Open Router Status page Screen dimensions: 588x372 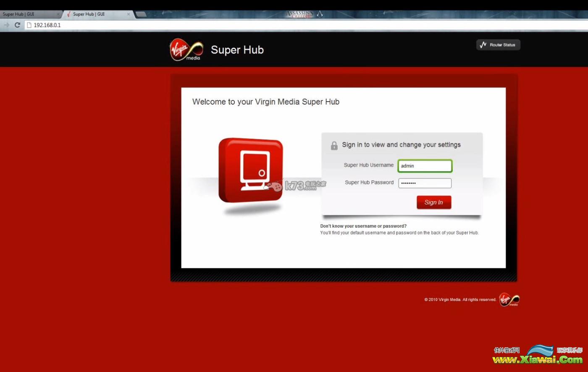pyautogui.click(x=498, y=45)
